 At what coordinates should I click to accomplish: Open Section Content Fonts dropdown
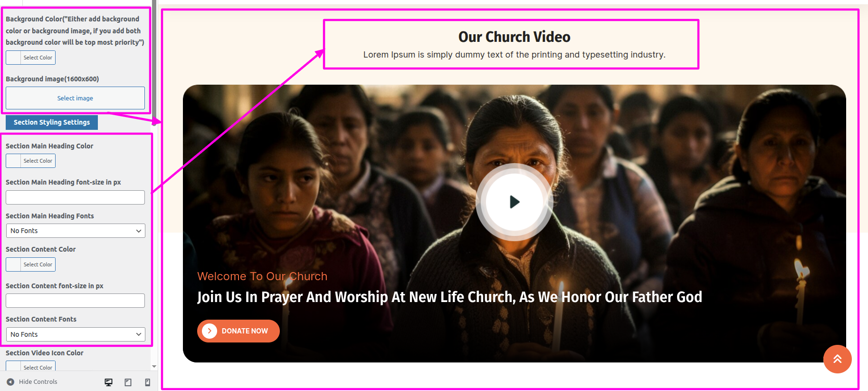tap(76, 334)
